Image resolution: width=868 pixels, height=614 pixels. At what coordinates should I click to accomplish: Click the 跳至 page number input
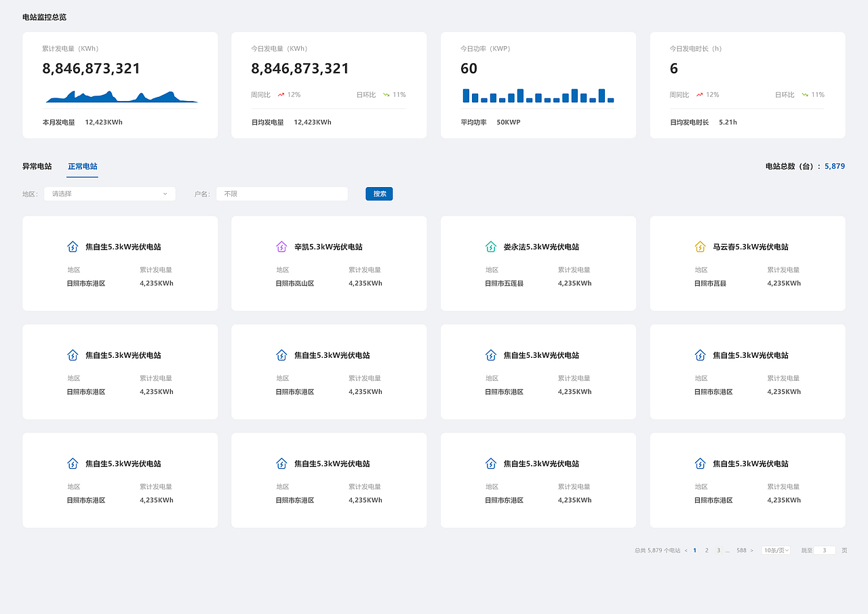[825, 550]
